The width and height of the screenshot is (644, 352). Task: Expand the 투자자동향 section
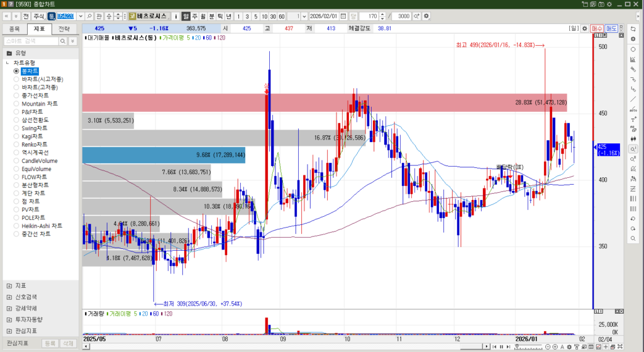[9, 319]
